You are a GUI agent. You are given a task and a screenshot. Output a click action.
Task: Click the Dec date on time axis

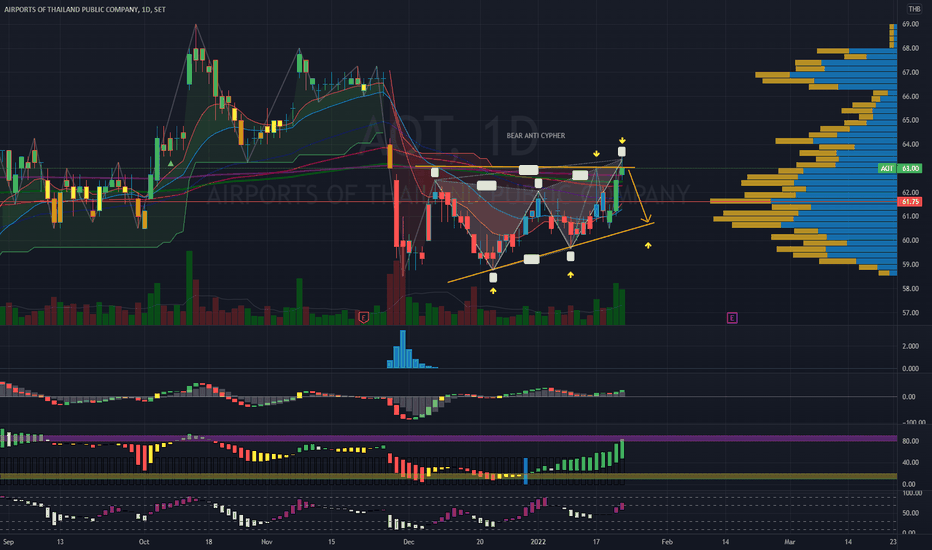[408, 542]
